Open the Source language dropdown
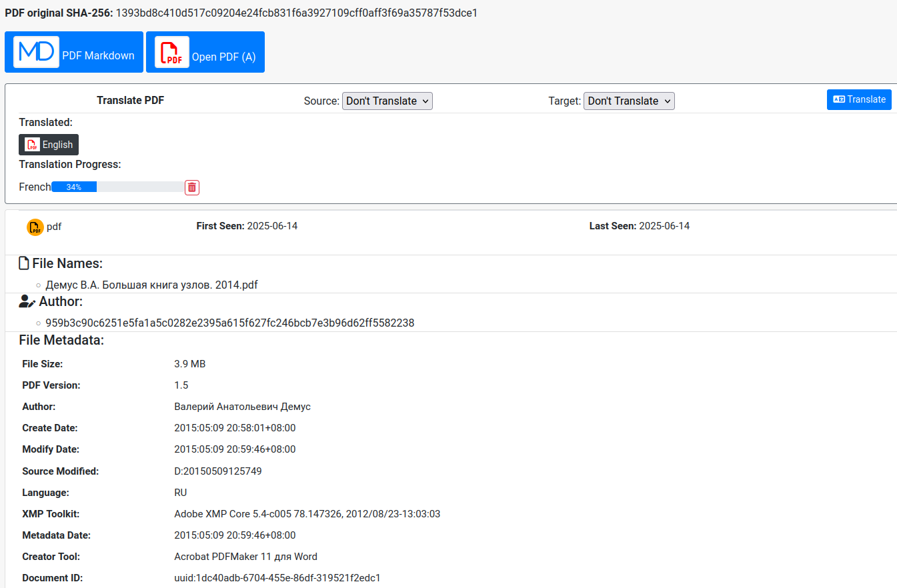 387,101
